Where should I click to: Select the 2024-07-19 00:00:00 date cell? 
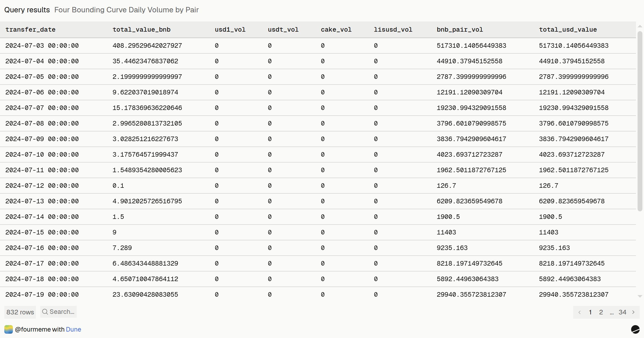pos(42,295)
